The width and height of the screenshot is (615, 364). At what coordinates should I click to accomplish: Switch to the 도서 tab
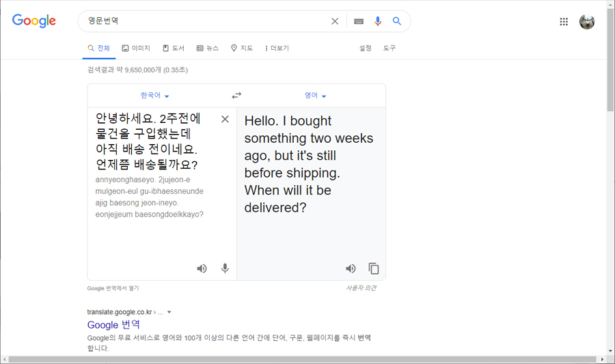(x=174, y=48)
